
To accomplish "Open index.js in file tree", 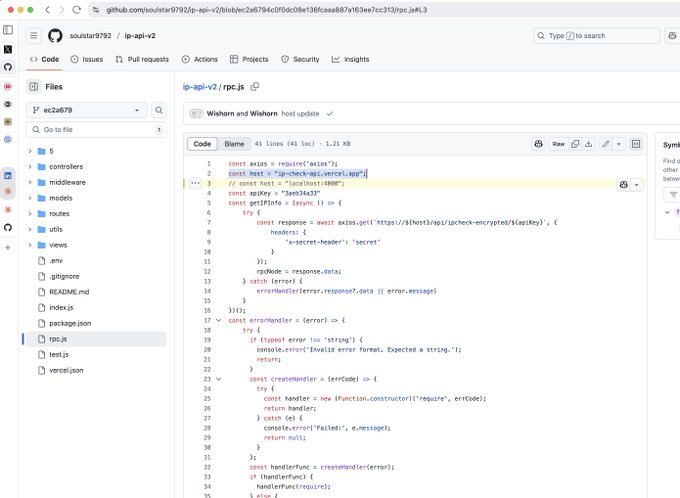I will (61, 308).
